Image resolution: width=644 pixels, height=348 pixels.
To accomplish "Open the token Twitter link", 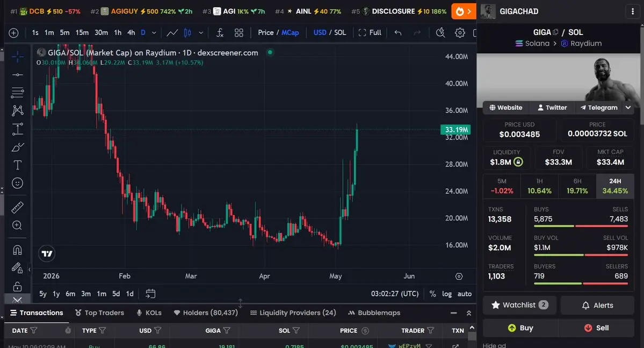I will (552, 108).
